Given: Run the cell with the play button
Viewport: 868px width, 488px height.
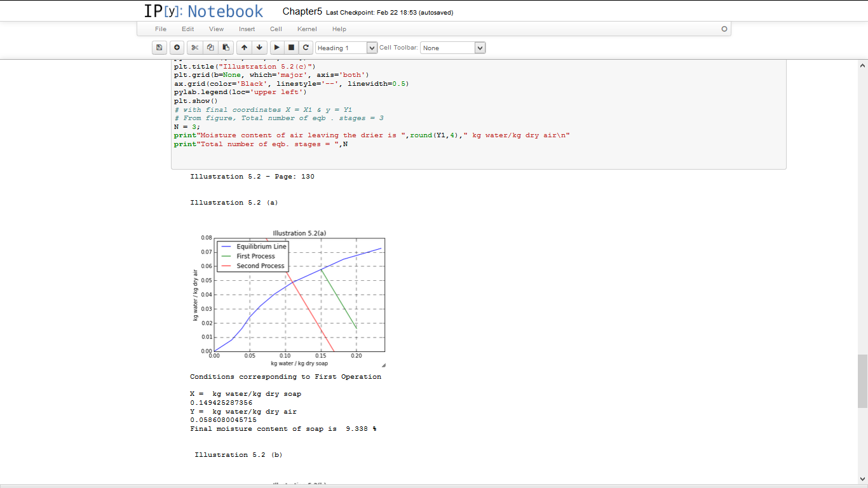Looking at the screenshot, I should point(276,48).
